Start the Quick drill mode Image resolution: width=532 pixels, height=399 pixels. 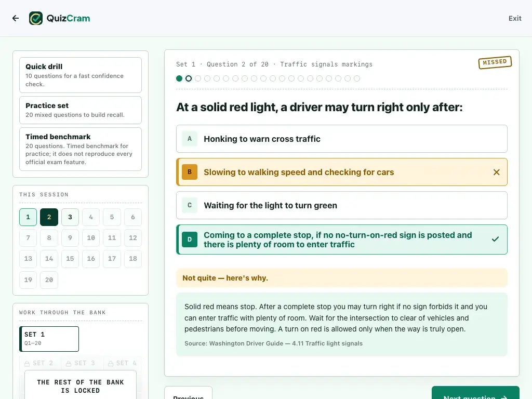point(81,75)
